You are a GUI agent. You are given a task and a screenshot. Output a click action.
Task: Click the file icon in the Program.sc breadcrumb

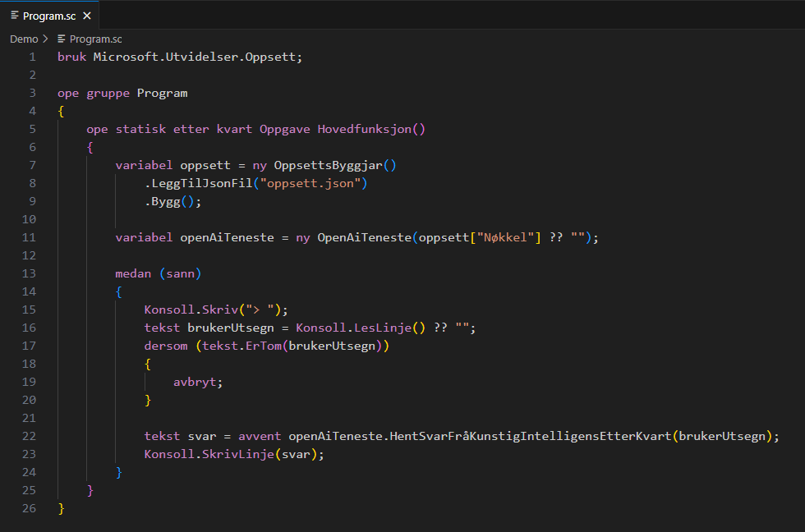(x=62, y=39)
